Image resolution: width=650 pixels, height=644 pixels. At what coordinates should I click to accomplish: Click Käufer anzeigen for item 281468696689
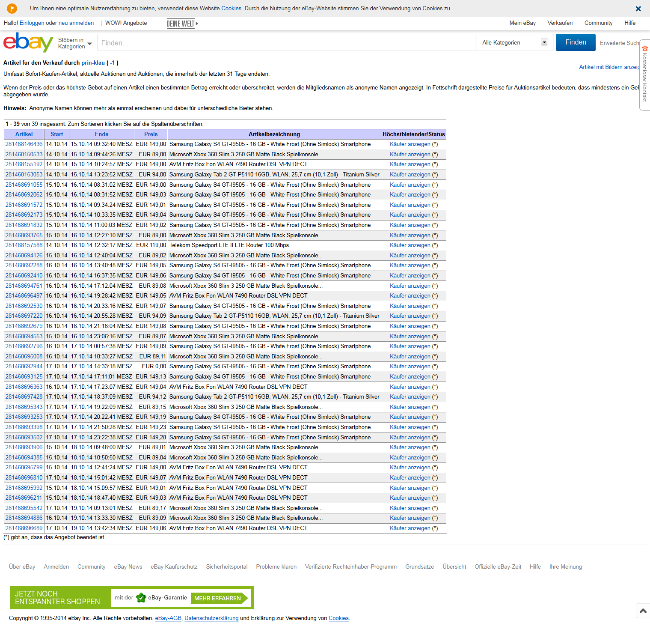410,528
